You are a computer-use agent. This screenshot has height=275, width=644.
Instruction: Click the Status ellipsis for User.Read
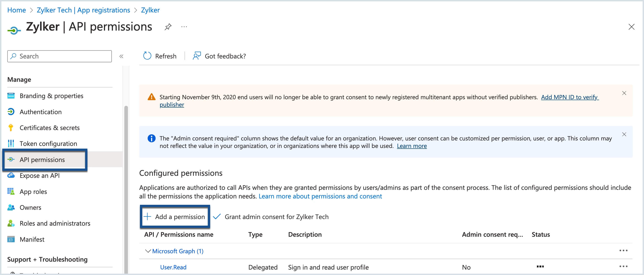[x=540, y=266]
